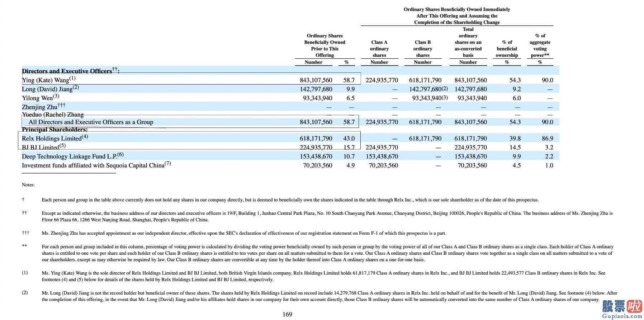
Task: Click BJ BJ Limited 3.2 voting power
Action: (x=549, y=147)
